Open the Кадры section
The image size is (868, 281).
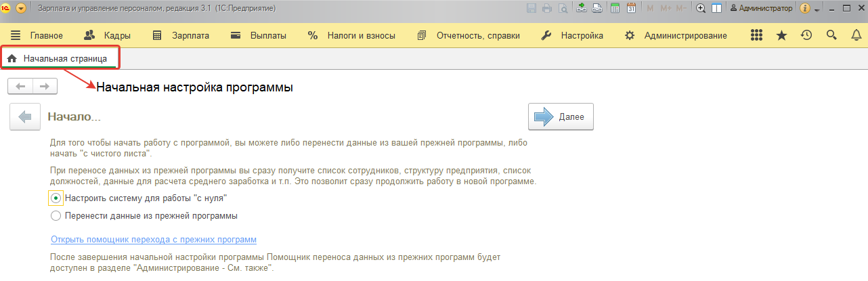[117, 35]
